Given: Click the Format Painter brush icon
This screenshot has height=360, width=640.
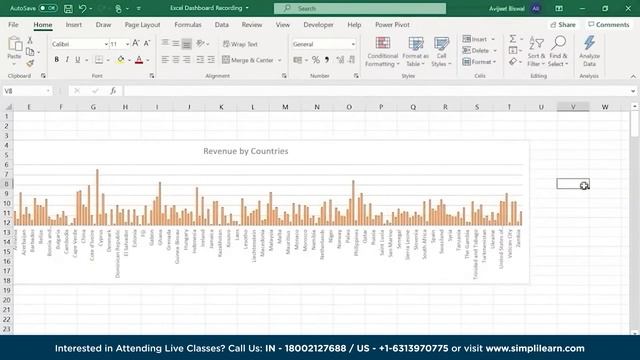Looking at the screenshot, I should (x=30, y=63).
